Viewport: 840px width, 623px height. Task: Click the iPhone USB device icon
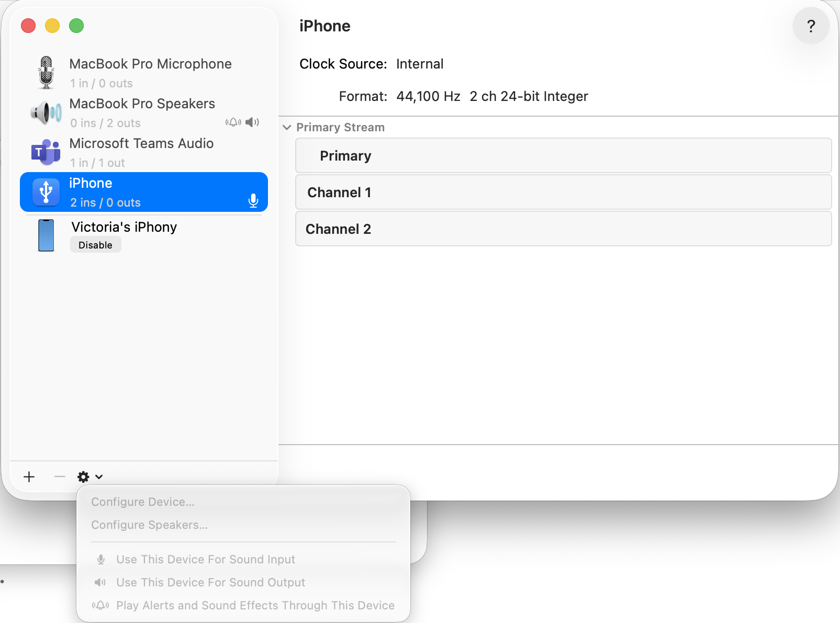tap(46, 192)
